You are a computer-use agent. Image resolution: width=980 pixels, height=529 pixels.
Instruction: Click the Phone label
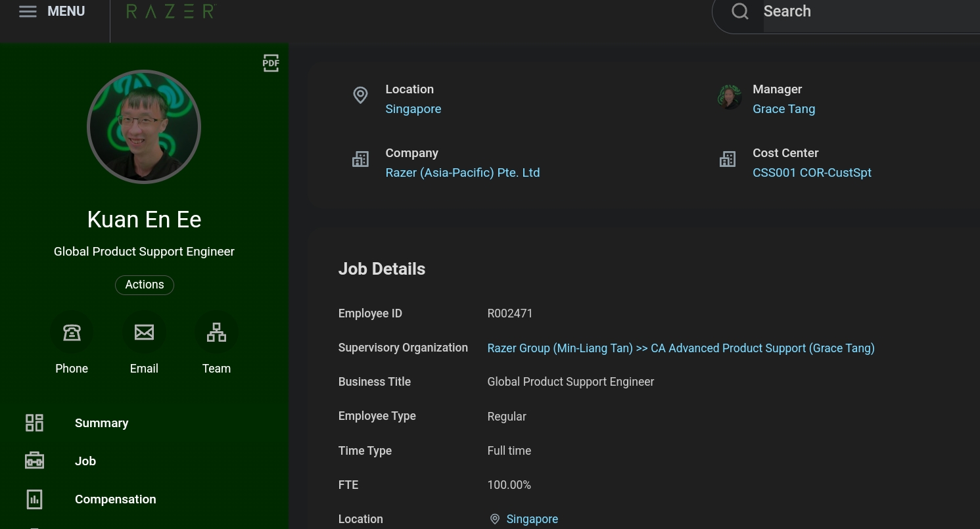point(72,369)
